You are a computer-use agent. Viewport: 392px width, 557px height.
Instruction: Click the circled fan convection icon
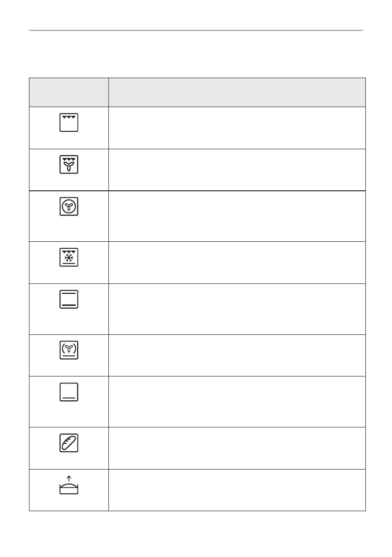click(x=69, y=207)
